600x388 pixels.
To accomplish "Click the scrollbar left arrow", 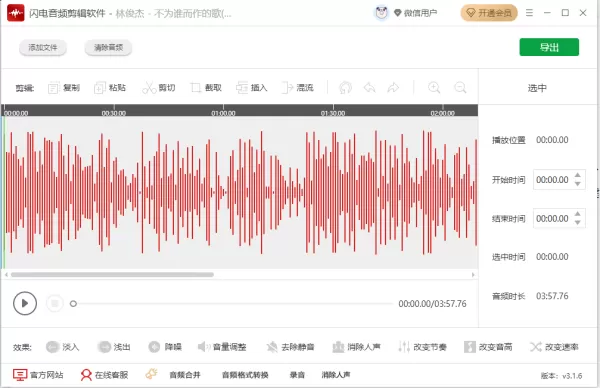I will coord(6,275).
